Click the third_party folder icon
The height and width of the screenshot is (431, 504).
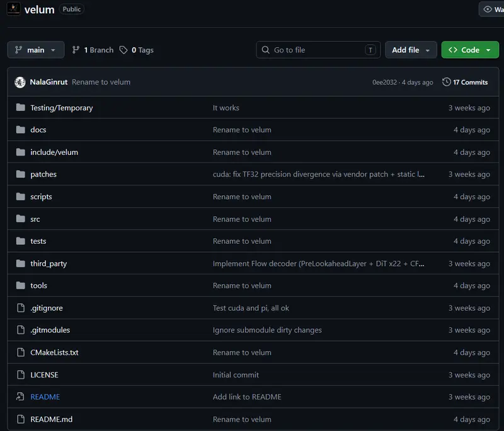click(21, 263)
